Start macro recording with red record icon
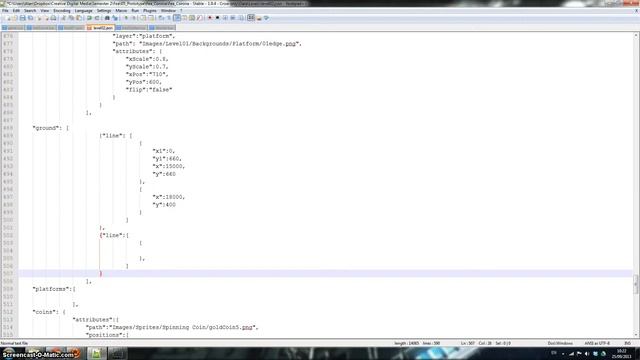This screenshot has width=640, height=360. tap(209, 18)
